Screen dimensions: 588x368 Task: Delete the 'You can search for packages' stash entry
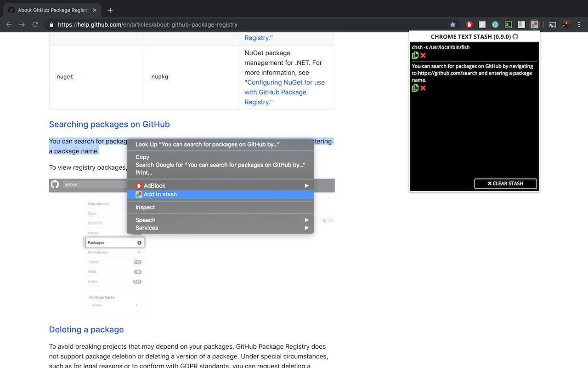tap(423, 88)
